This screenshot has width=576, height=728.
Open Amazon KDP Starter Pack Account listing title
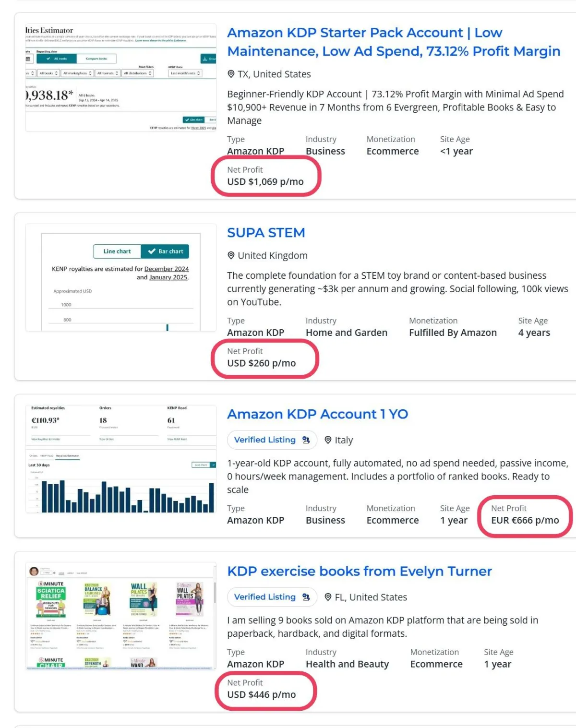pos(394,42)
